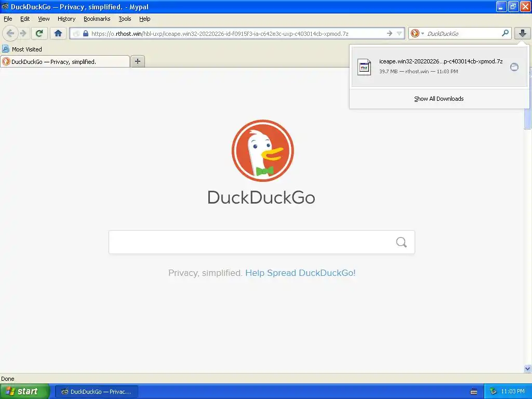The width and height of the screenshot is (532, 399).
Task: Open containing folder for downloaded iceape file
Action: point(514,67)
